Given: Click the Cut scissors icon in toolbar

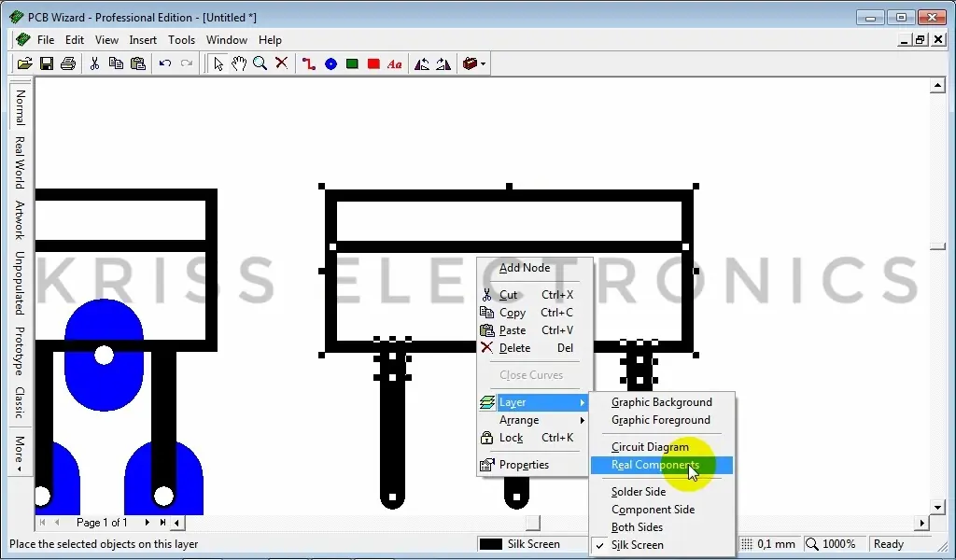Looking at the screenshot, I should point(94,63).
